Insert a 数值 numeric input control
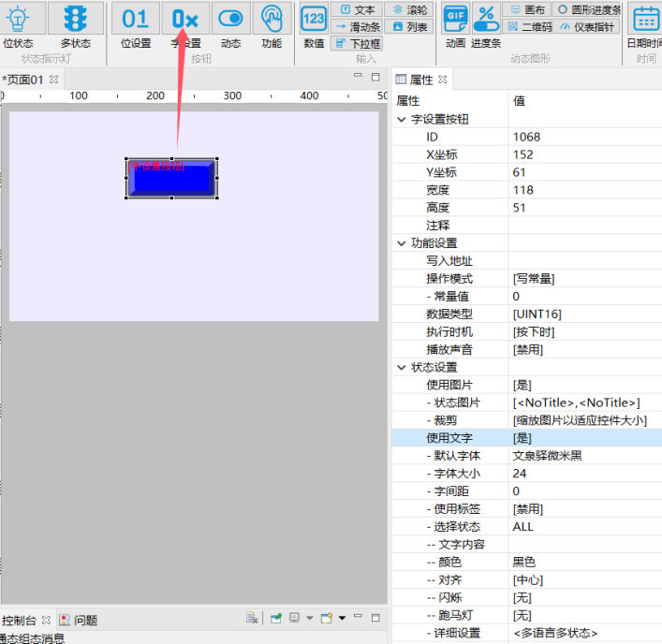 [x=314, y=25]
